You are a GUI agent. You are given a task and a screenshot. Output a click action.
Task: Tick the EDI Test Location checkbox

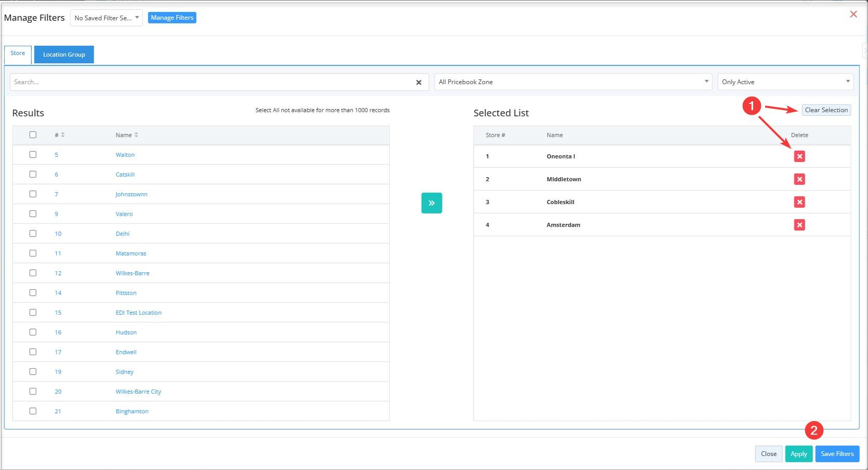33,312
